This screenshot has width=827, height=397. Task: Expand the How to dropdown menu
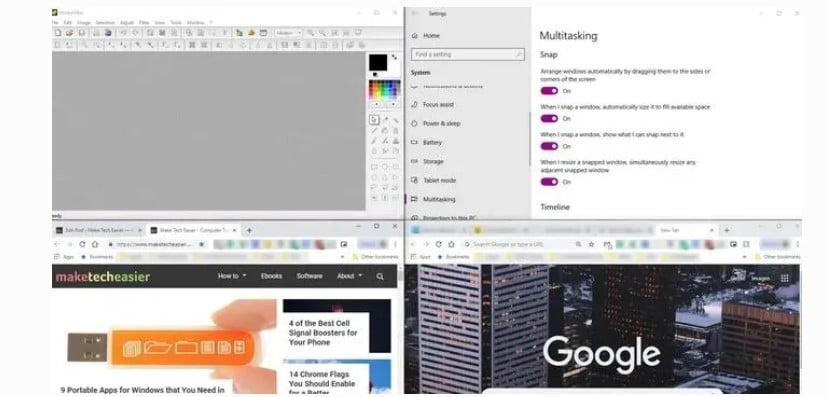pyautogui.click(x=232, y=276)
